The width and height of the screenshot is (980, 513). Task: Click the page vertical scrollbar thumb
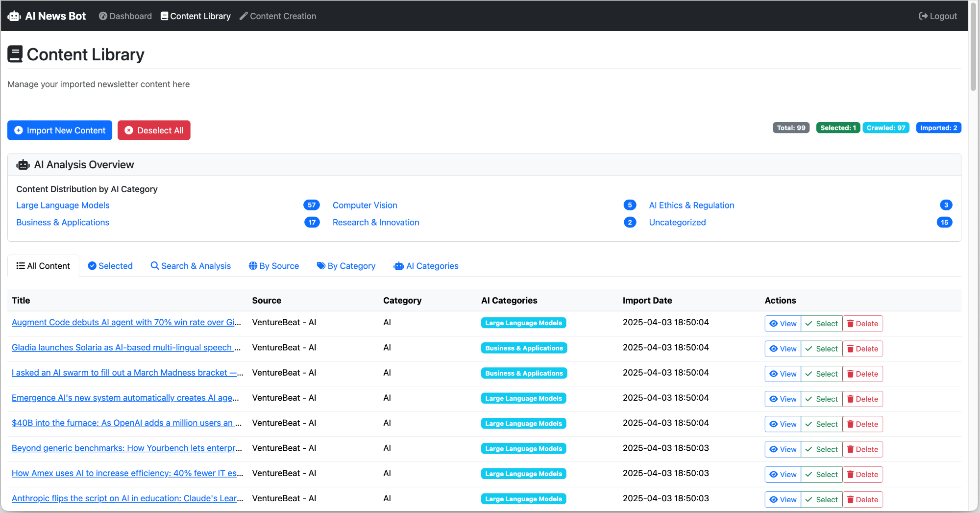[974, 47]
